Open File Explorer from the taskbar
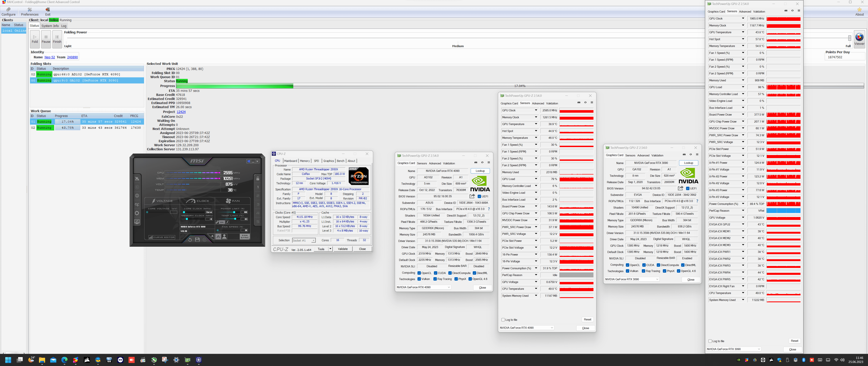The image size is (868, 366). [x=42, y=360]
